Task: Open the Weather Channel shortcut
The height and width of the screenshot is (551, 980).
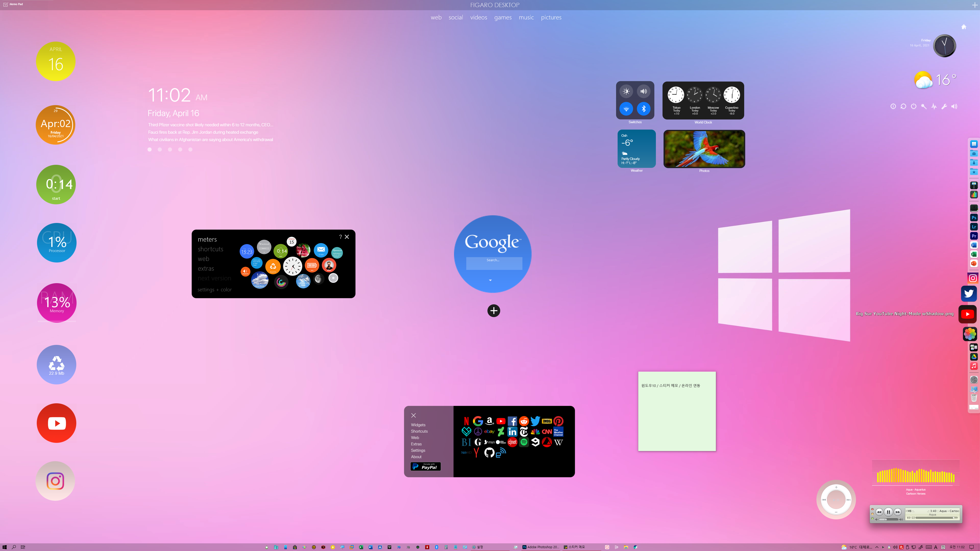Action: click(558, 432)
